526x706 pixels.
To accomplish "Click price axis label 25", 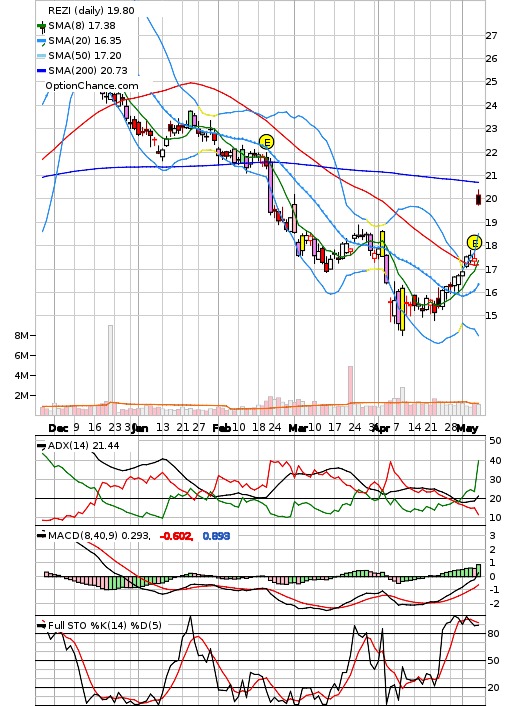I will pos(491,82).
